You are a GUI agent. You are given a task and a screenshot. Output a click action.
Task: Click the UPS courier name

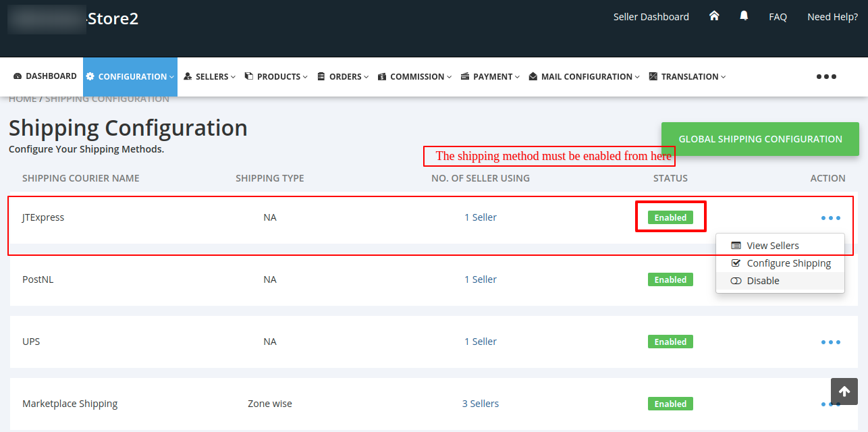click(x=31, y=342)
